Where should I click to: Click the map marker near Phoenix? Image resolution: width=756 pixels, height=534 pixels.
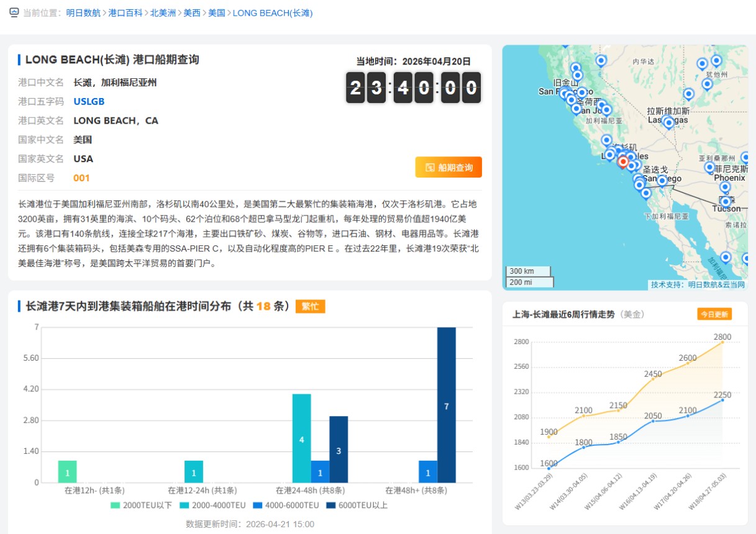click(709, 166)
